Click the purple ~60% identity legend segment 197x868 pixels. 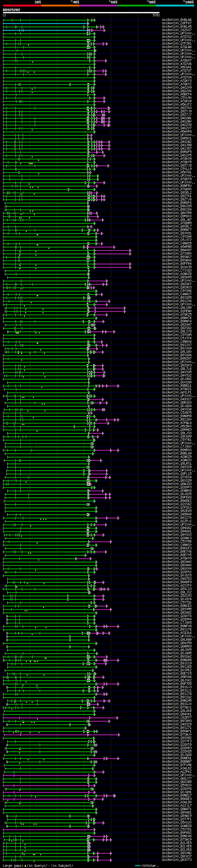99,6
